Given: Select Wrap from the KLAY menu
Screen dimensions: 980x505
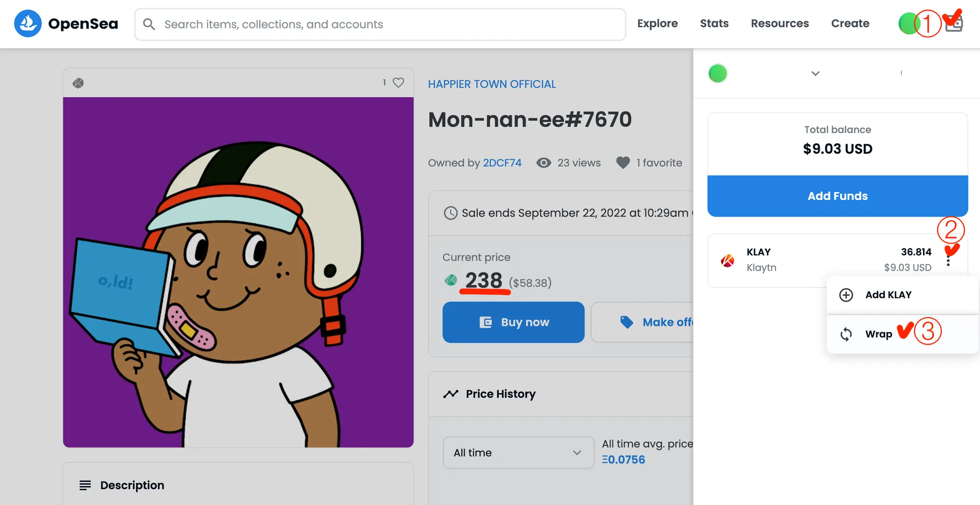Looking at the screenshot, I should (879, 334).
